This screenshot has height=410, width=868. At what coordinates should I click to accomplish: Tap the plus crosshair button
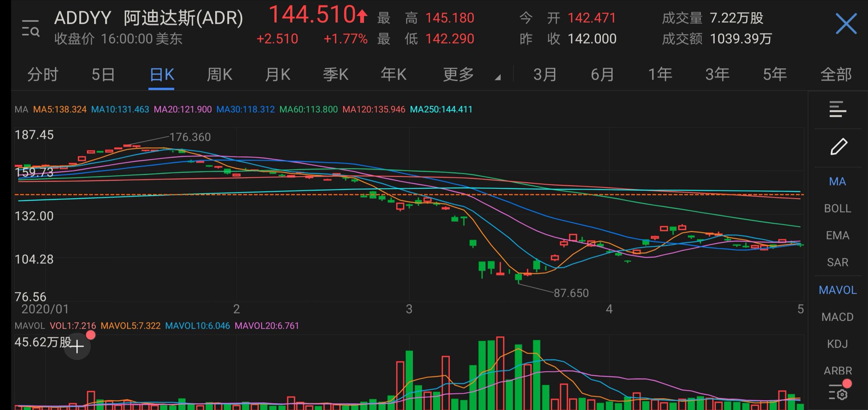(x=77, y=346)
